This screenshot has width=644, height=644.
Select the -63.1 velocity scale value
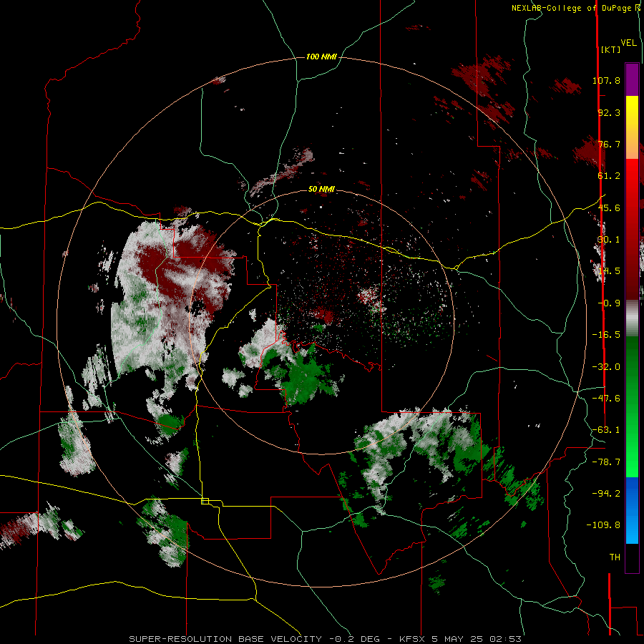(606, 430)
